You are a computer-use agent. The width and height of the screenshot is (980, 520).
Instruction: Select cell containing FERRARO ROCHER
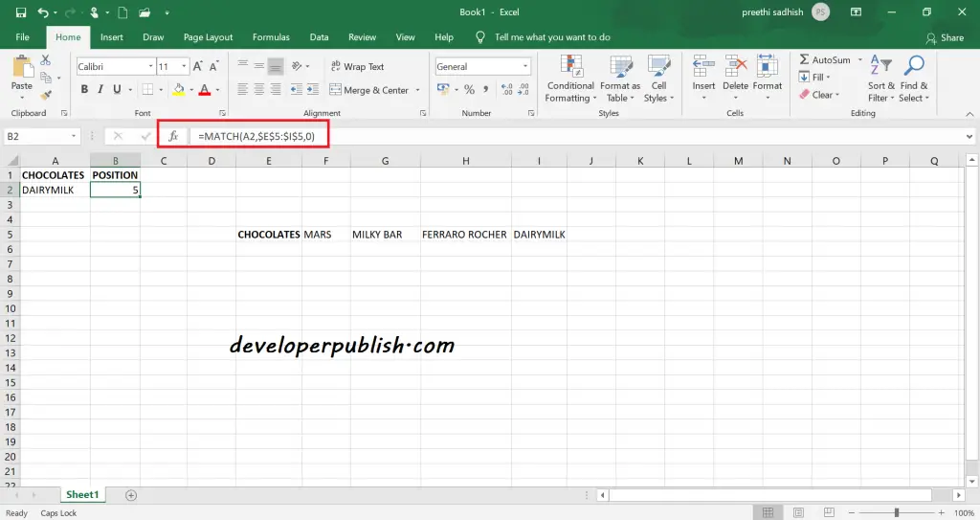point(466,234)
